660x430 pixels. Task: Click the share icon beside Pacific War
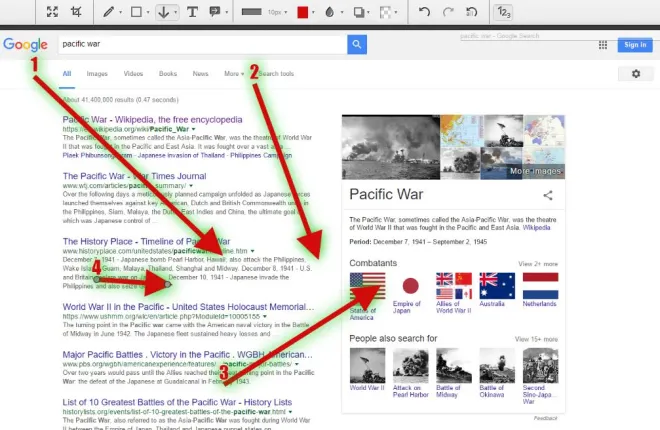pyautogui.click(x=548, y=195)
